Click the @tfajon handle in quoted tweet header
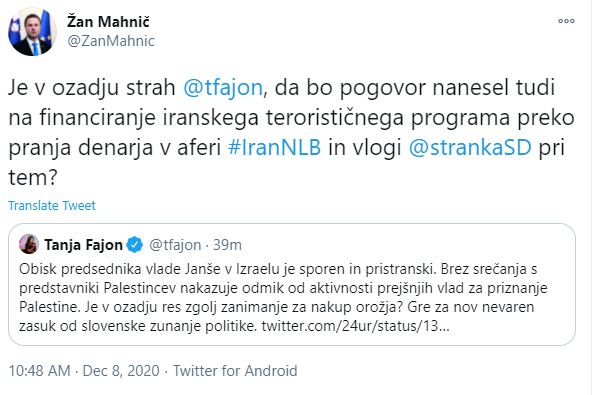Screen dimensions: 596x395 175,245
